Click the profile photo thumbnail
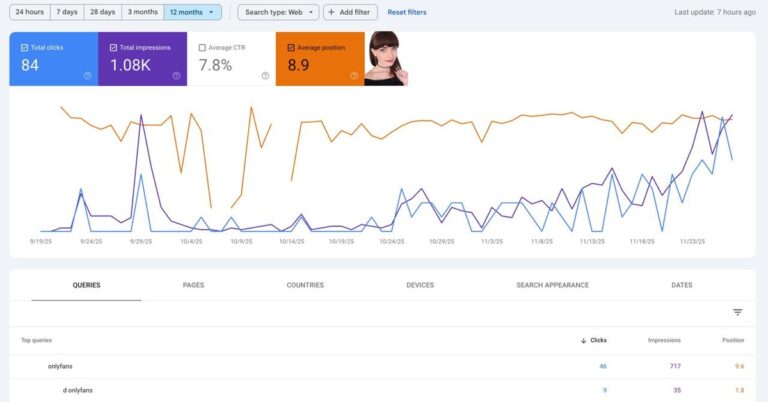This screenshot has height=402, width=768. 386,58
